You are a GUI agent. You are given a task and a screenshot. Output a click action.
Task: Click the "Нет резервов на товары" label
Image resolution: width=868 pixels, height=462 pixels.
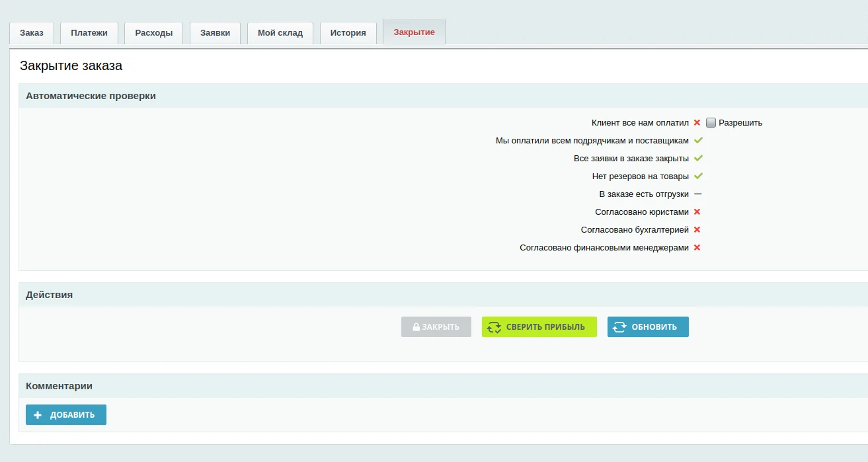pyautogui.click(x=641, y=176)
